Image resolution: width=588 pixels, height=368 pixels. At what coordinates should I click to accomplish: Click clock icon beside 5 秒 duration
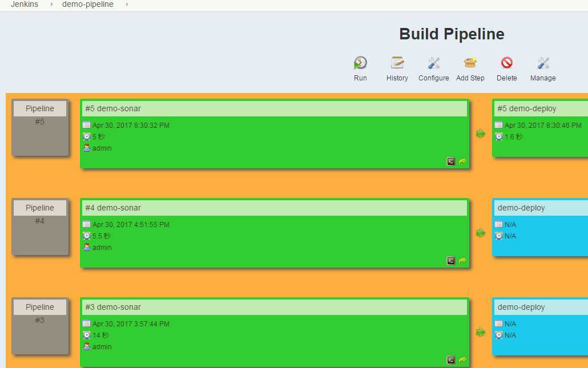point(87,136)
